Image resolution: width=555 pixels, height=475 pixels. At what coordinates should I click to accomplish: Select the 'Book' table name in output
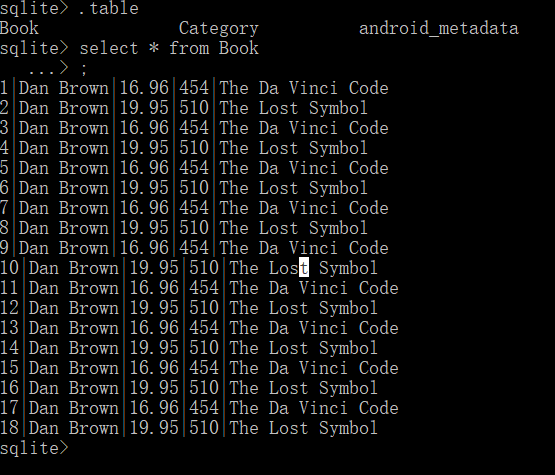click(x=19, y=28)
